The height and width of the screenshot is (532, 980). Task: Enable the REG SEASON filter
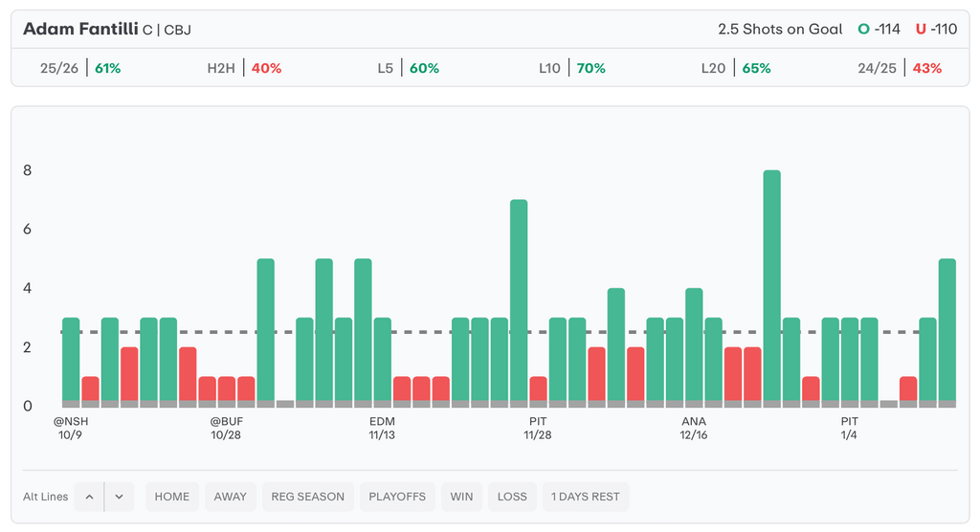[308, 497]
